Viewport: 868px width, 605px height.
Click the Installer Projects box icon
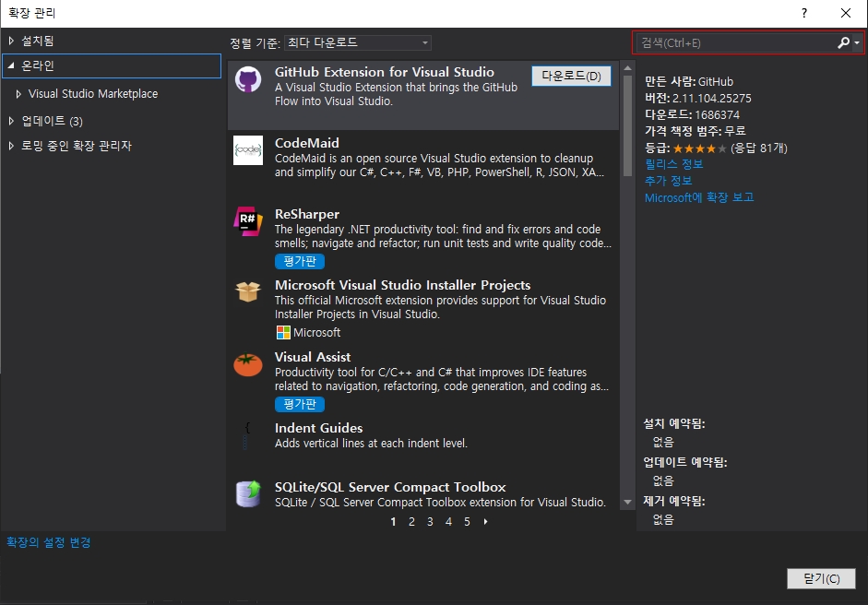(248, 291)
